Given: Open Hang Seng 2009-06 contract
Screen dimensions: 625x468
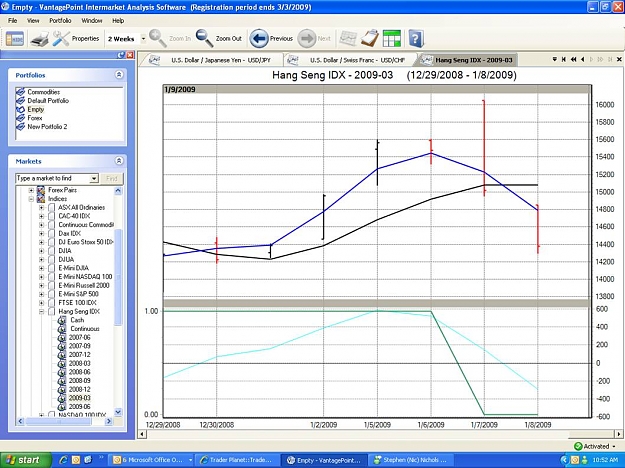Looking at the screenshot, I should [x=79, y=407].
